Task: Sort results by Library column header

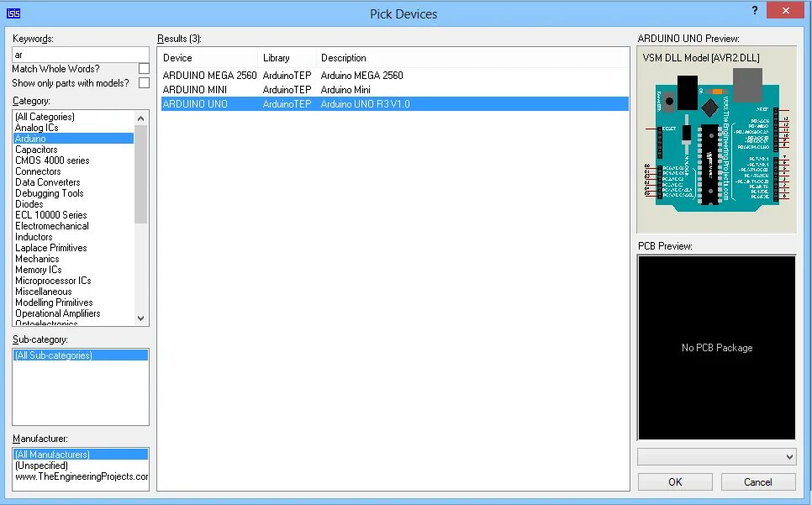Action: [x=287, y=58]
